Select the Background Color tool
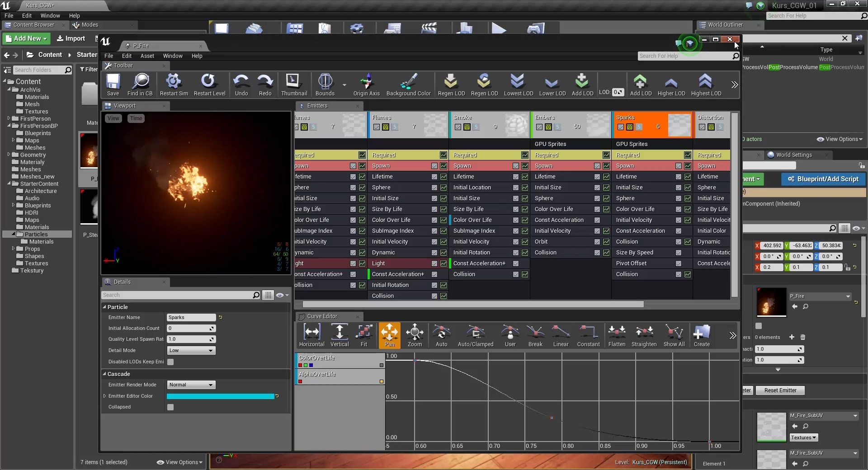 [x=408, y=85]
